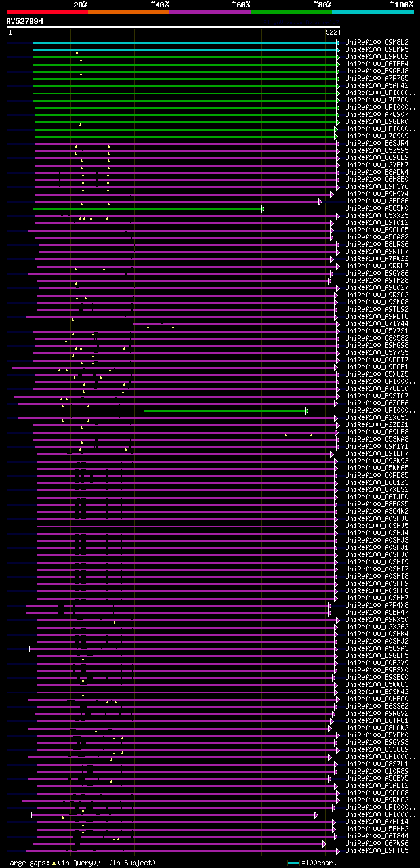
Task: Select the UniRef100_A5C5K0 label
Action: point(377,209)
